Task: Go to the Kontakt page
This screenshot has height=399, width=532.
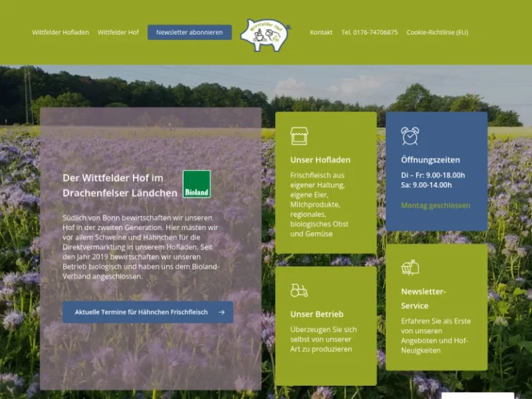Action: click(x=321, y=33)
